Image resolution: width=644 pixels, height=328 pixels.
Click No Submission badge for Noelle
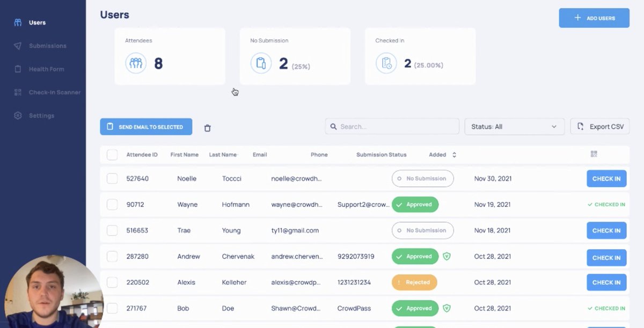pyautogui.click(x=422, y=178)
